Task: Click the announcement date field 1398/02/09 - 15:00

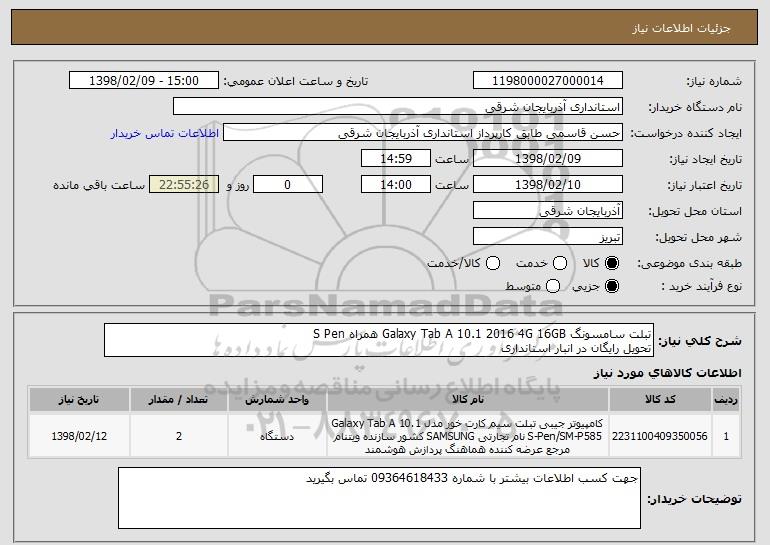Action: pos(144,81)
